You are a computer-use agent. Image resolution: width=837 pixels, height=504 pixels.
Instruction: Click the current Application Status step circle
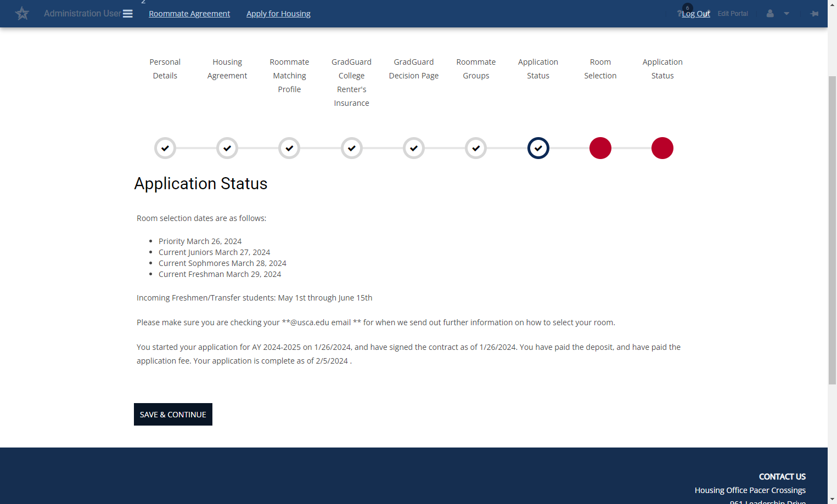pos(538,148)
